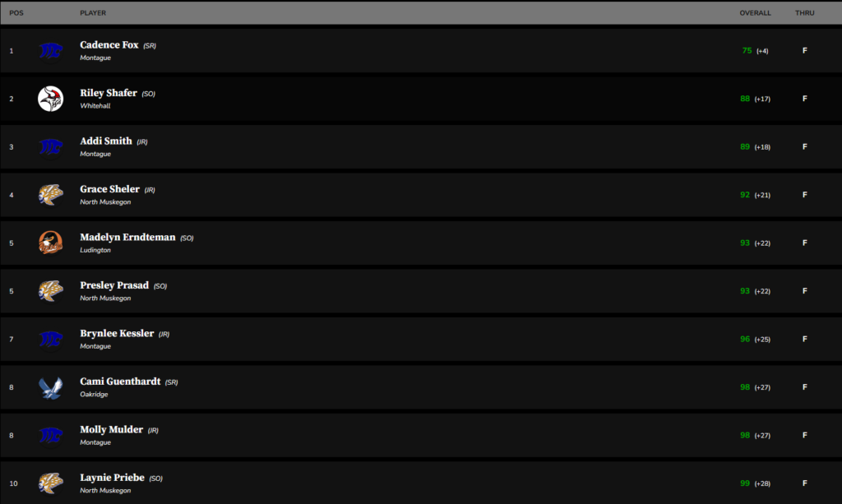Click Cadence Fox's Montague team logo
The width and height of the screenshot is (842, 504).
(51, 51)
